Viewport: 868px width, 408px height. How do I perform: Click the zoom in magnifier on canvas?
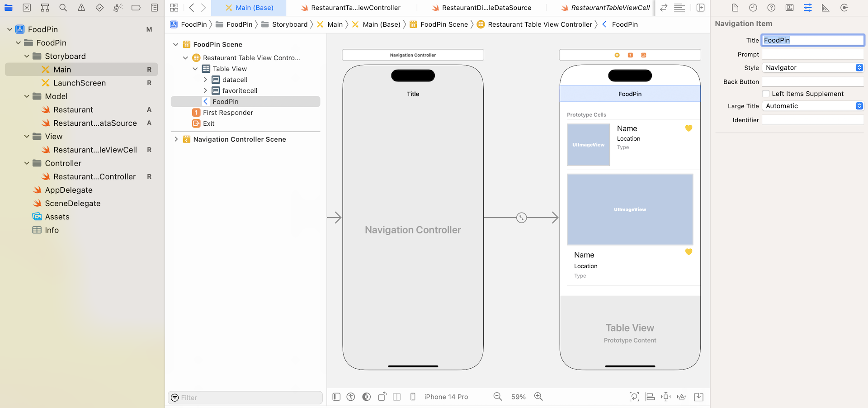pyautogui.click(x=538, y=397)
